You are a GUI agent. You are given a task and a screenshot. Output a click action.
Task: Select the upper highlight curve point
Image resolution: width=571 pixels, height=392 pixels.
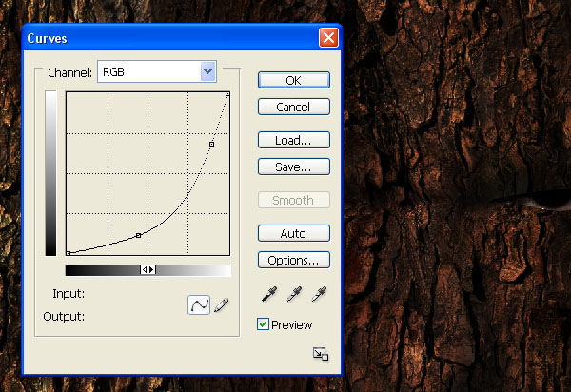pyautogui.click(x=212, y=144)
